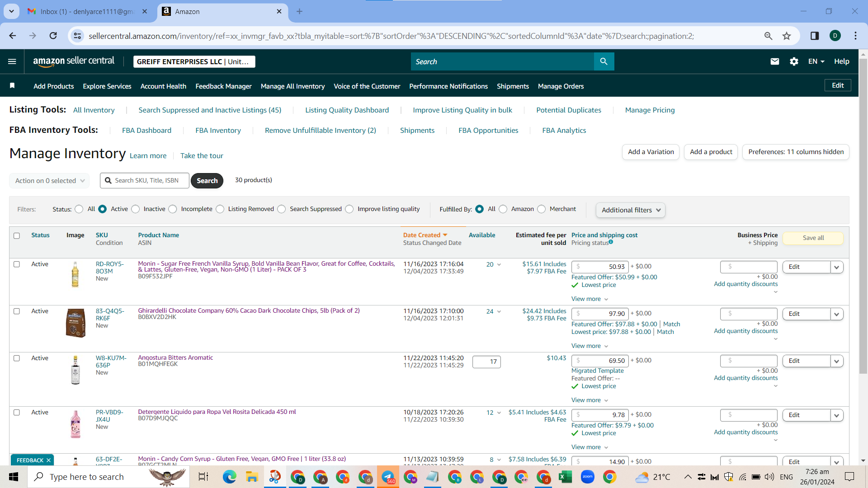Expand View more for Ghirardelli pricing
Screen dimensions: 868x488
590,346
